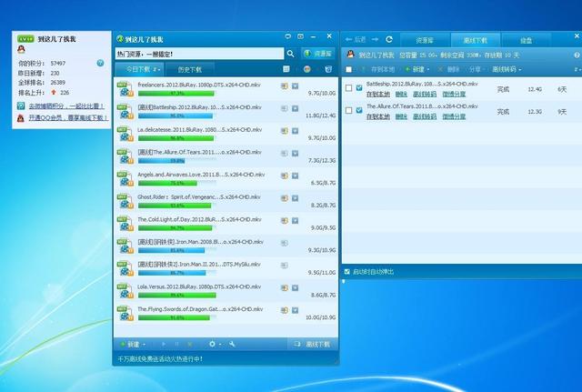
Task: Click the feedback speech-bubble icon in title bar
Action: pyautogui.click(x=287, y=36)
